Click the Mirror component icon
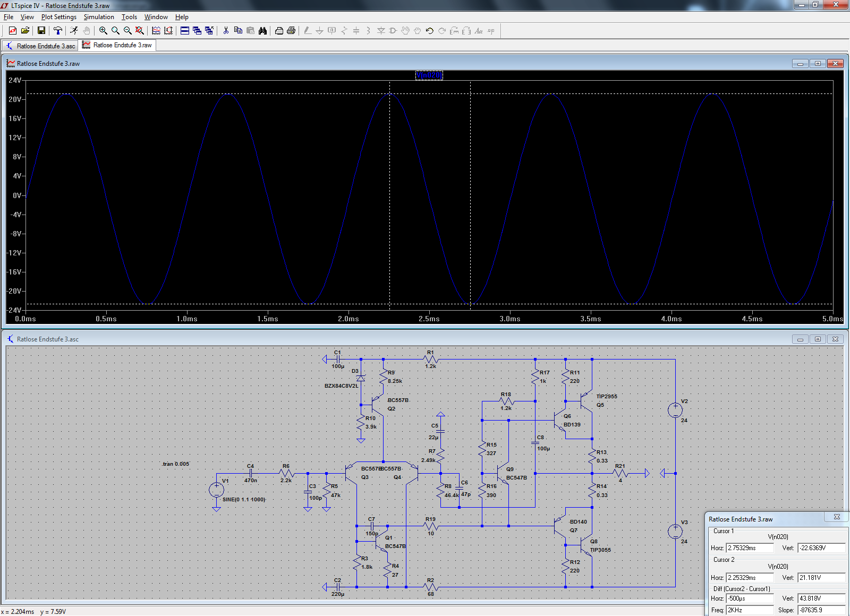The image size is (850, 616). tap(466, 31)
